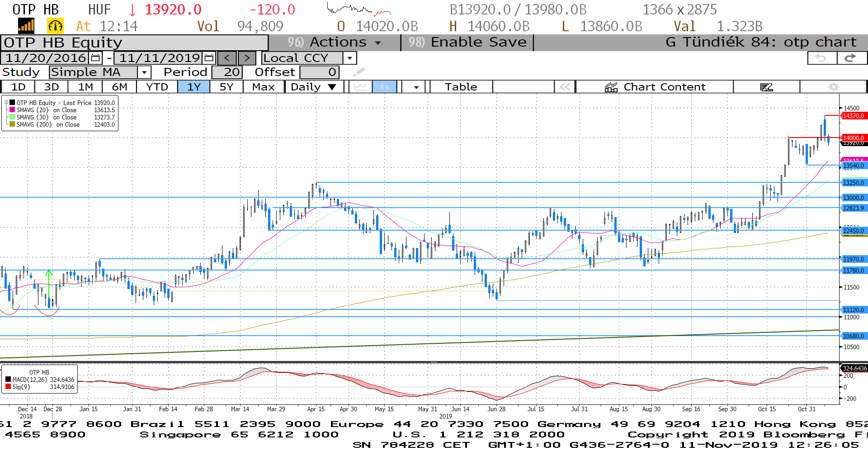Toggle the 1D range button
Viewport: 868px width, 470px height.
point(18,87)
